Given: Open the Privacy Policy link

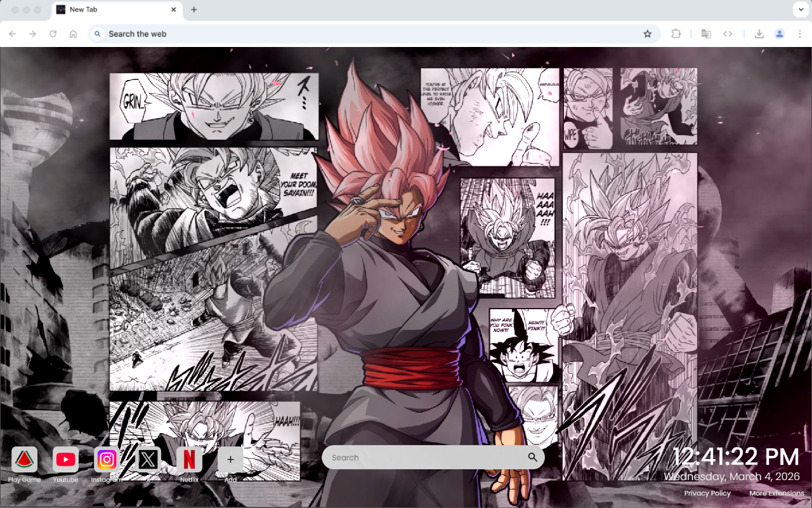Looking at the screenshot, I should (x=707, y=493).
